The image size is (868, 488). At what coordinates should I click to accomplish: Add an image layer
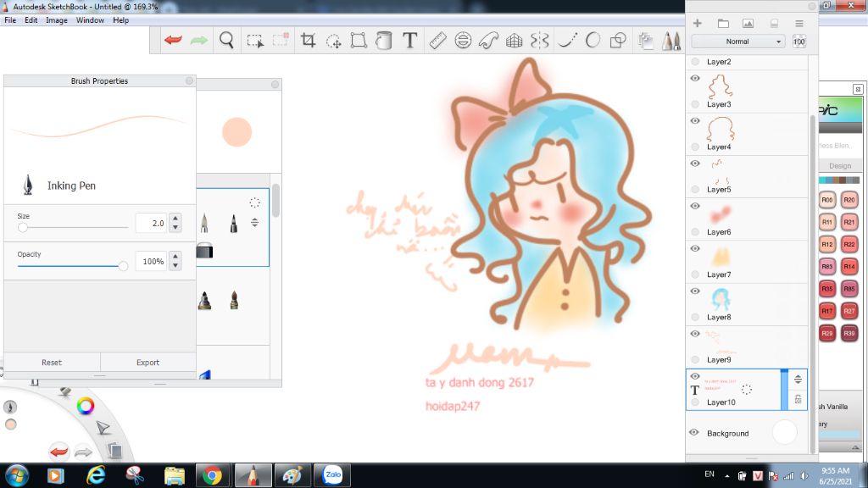coord(748,23)
